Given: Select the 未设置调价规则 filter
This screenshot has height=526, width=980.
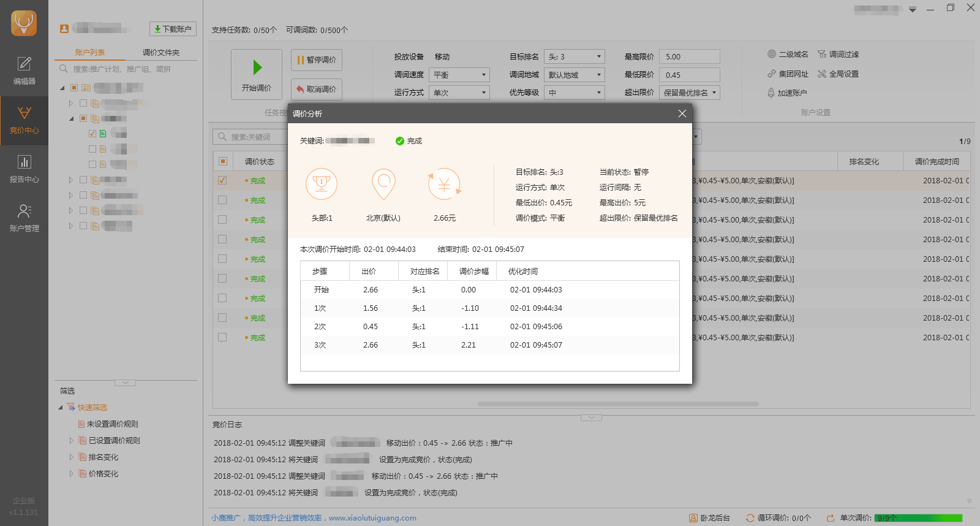Looking at the screenshot, I should click(113, 424).
